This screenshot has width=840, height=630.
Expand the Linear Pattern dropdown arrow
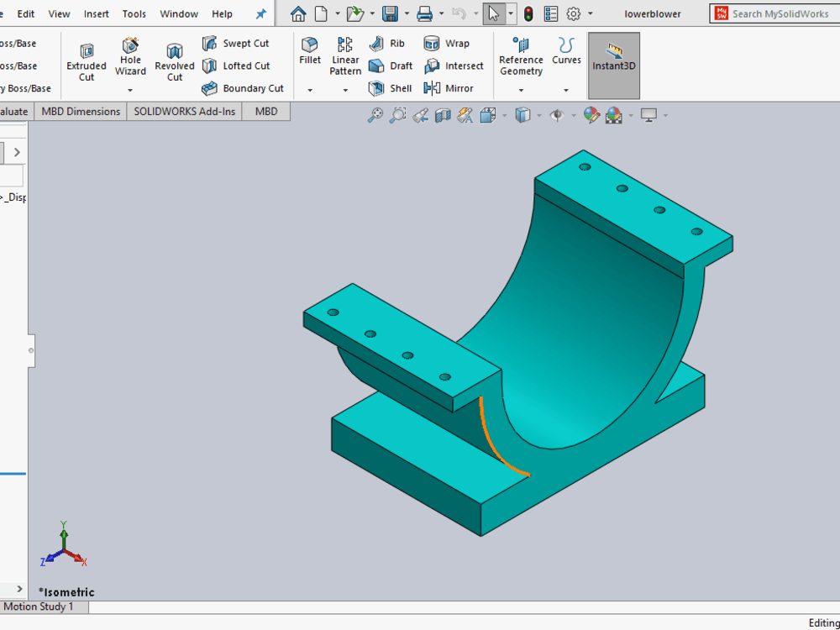(x=345, y=91)
